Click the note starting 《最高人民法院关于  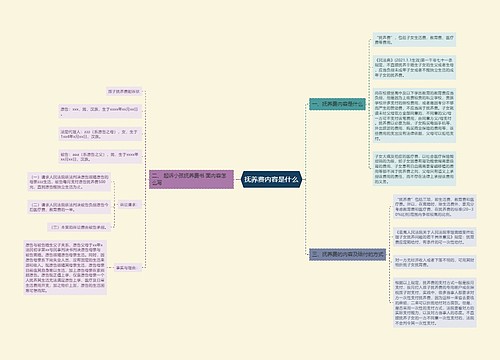tap(435, 237)
